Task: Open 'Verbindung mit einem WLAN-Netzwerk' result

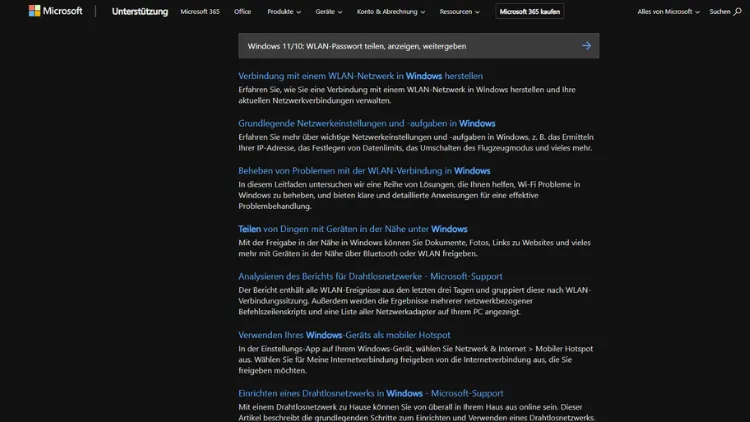Action: pos(360,76)
